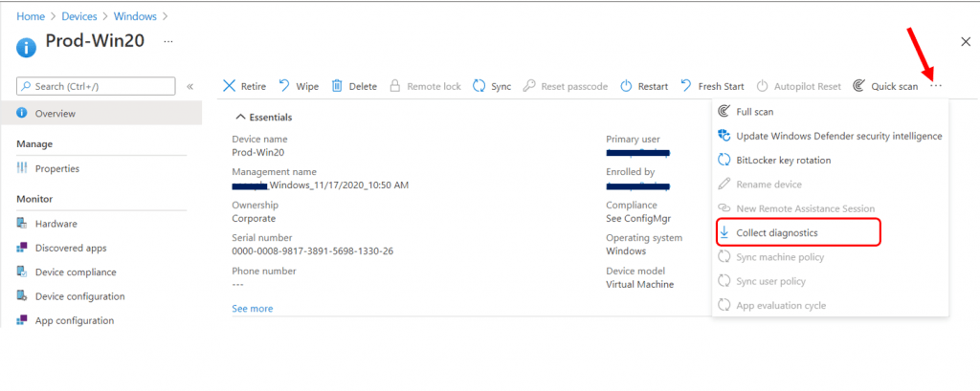The image size is (980, 391).
Task: Click the Fresh Start button label
Action: click(722, 86)
